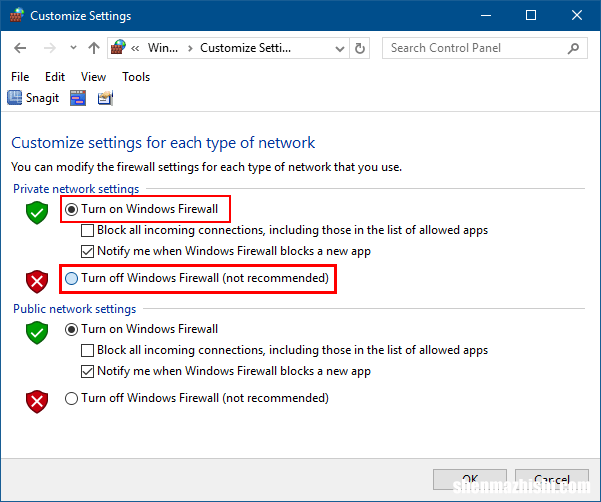This screenshot has height=502, width=601.
Task: Click the Private network settings heading
Action: coord(76,189)
